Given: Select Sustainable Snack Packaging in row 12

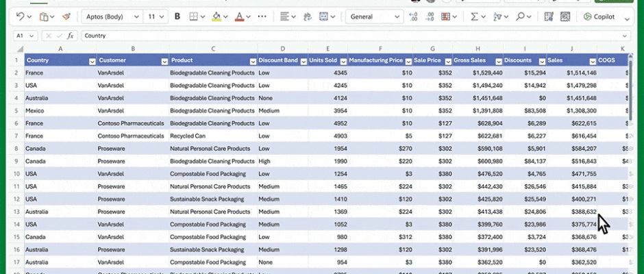Looking at the screenshot, I should [213, 199].
